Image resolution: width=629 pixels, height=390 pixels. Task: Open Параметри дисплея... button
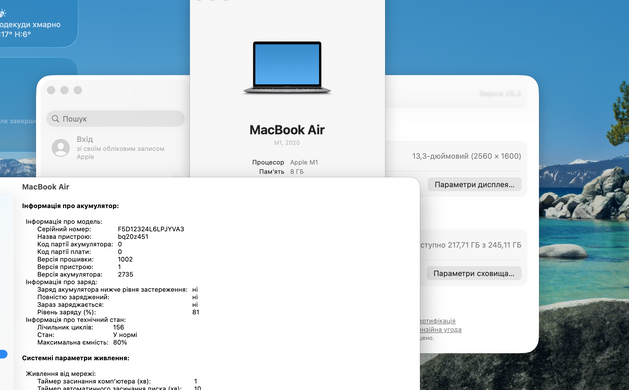click(474, 185)
